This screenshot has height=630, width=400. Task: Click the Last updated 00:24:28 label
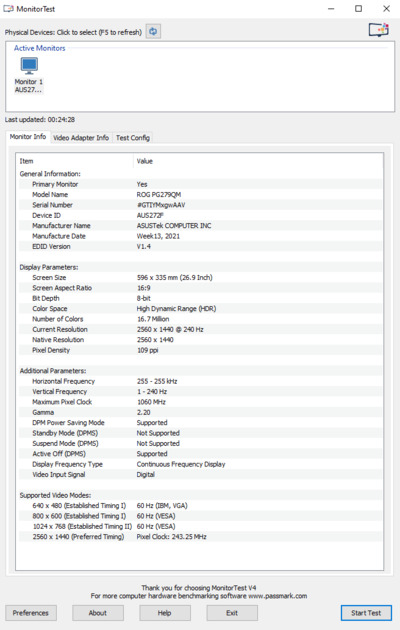point(40,120)
